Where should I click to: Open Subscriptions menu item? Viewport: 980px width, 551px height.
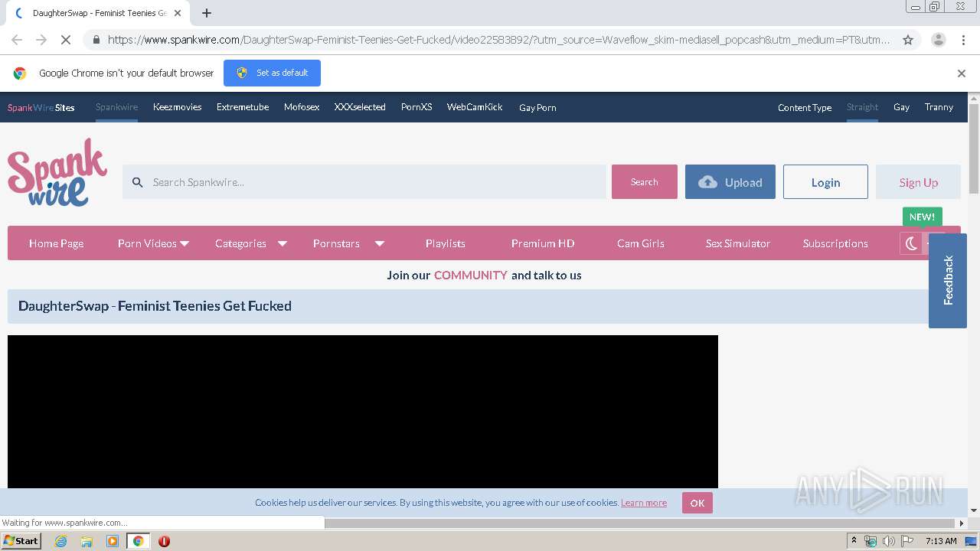pos(835,243)
